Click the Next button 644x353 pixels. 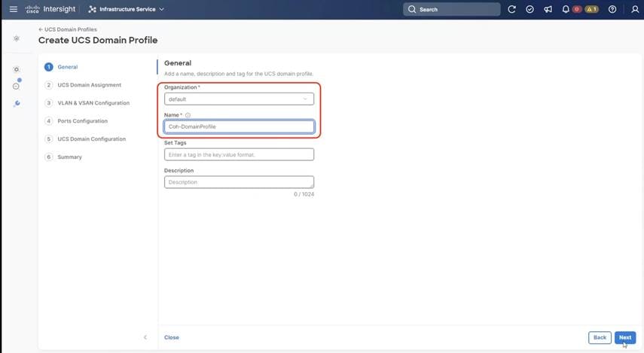(625, 337)
